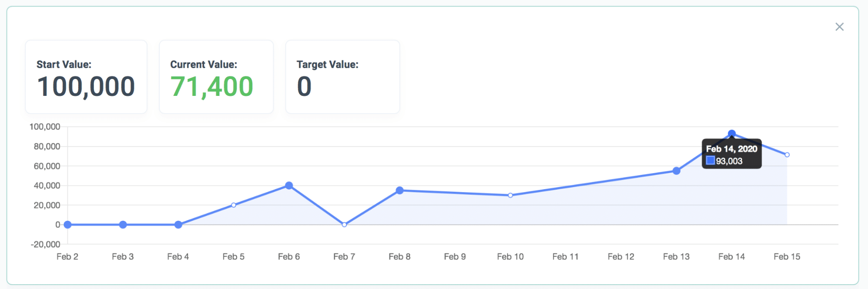Screen dimensions: 868x289
Task: Click the Feb 6 peak data point
Action: pos(289,185)
